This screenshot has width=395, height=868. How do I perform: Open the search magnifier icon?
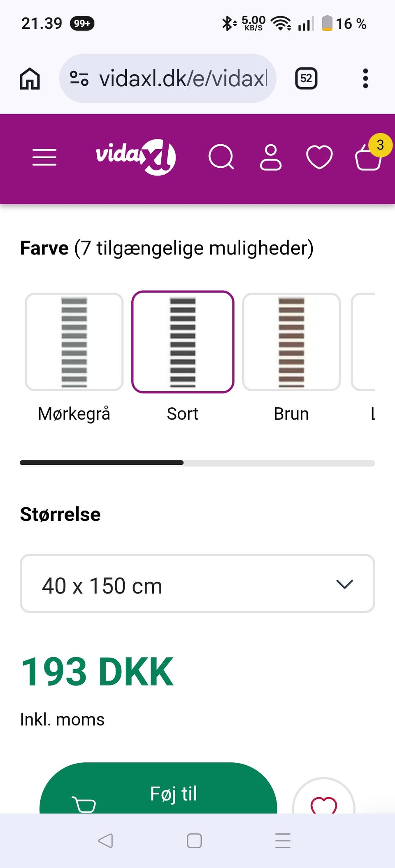coord(221,157)
